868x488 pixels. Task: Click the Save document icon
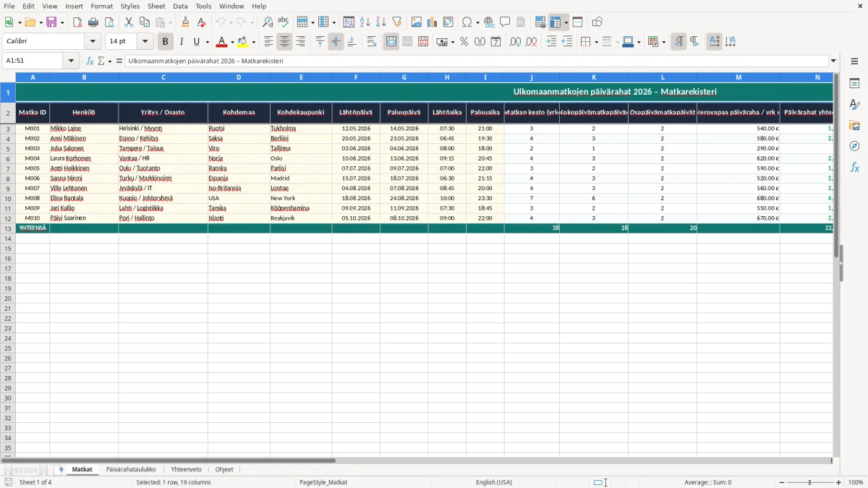[51, 22]
